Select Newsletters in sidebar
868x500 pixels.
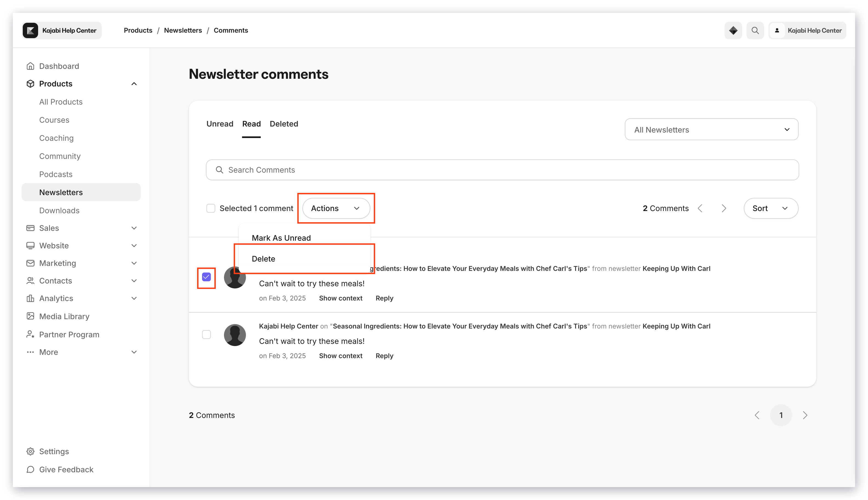(x=81, y=192)
